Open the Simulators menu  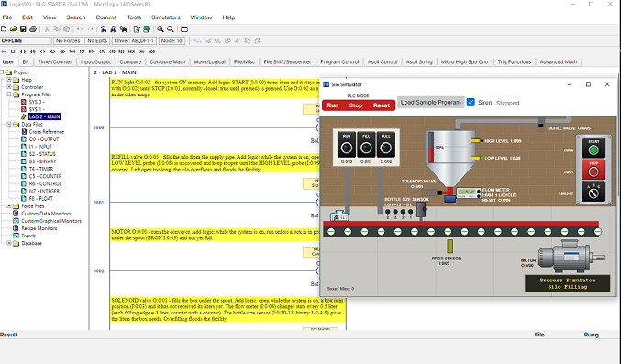165,17
